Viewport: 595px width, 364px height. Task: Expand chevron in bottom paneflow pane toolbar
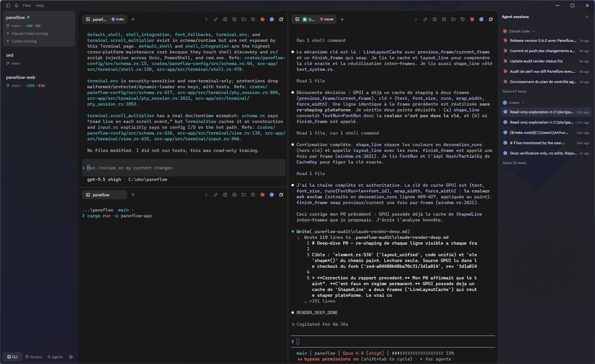tap(206, 195)
